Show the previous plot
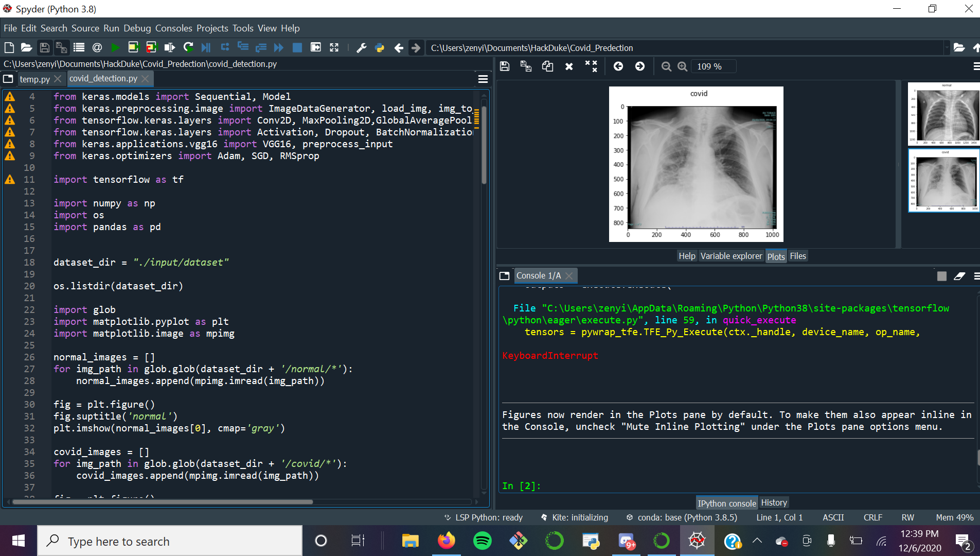980x556 pixels. (618, 66)
